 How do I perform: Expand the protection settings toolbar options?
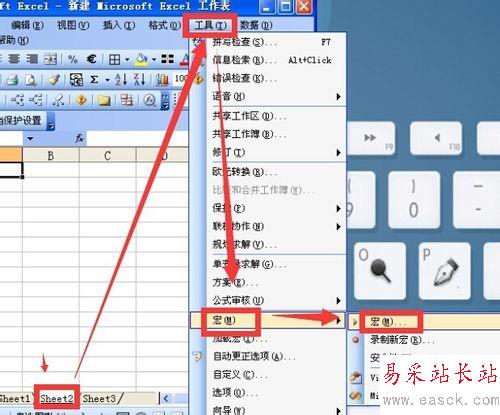click(x=51, y=121)
